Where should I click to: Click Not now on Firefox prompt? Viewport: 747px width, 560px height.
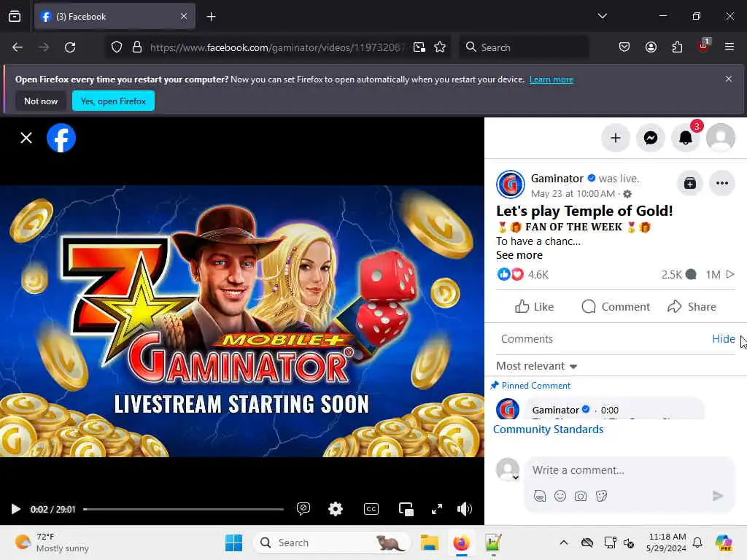(41, 101)
